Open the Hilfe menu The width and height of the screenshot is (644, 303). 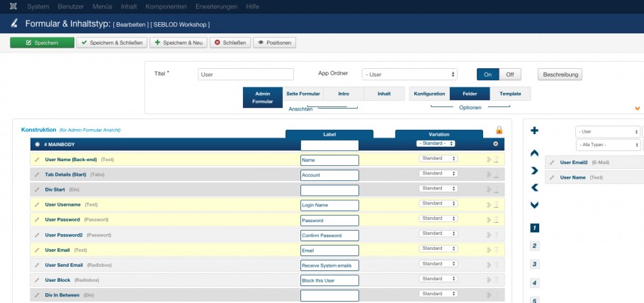(253, 6)
